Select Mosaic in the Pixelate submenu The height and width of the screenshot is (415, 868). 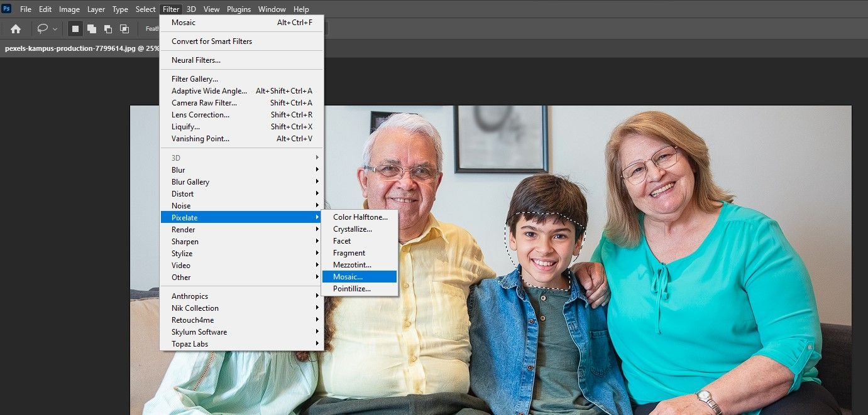point(360,277)
